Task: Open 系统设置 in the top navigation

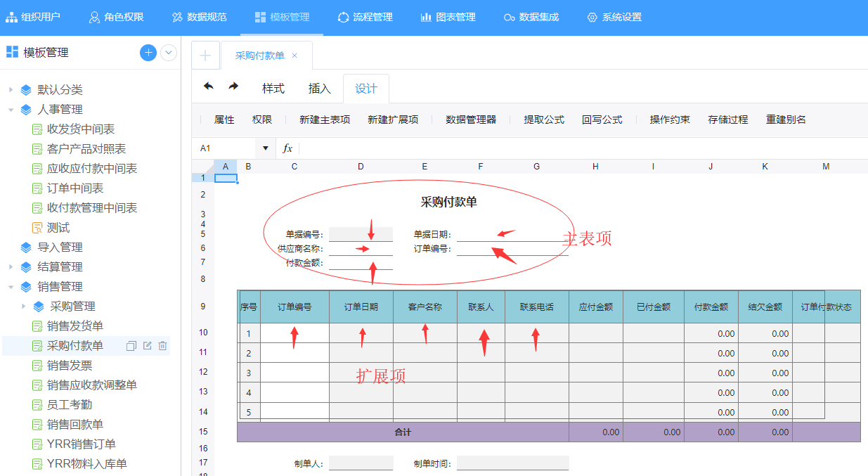Action: point(614,17)
